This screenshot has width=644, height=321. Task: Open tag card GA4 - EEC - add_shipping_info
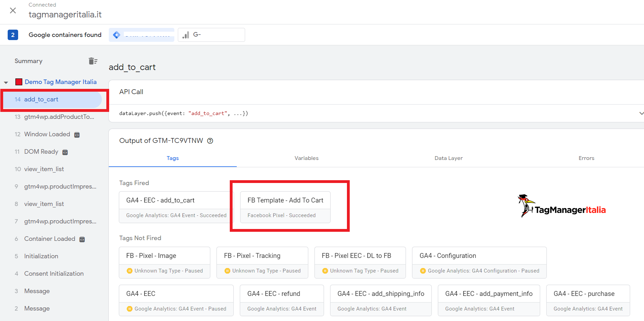(381, 300)
